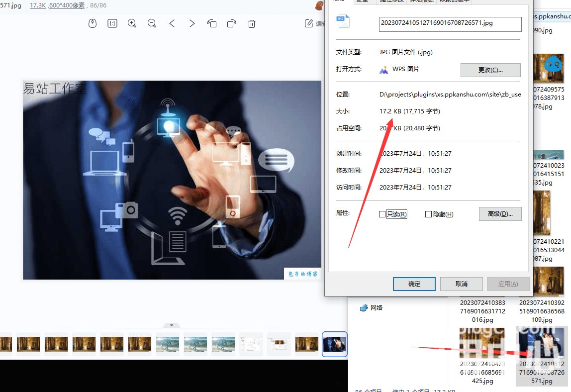Select the 网络 item in Explorer tree
This screenshot has height=392, width=571.
click(x=372, y=308)
